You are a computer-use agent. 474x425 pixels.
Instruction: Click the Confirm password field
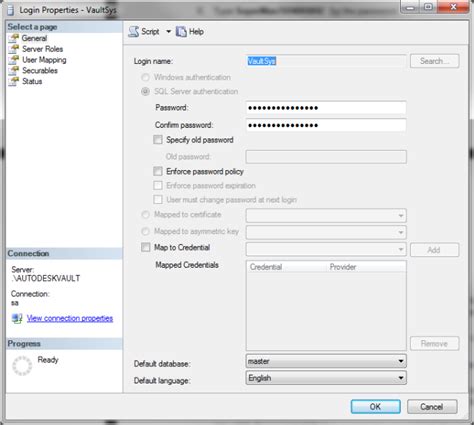coord(326,125)
